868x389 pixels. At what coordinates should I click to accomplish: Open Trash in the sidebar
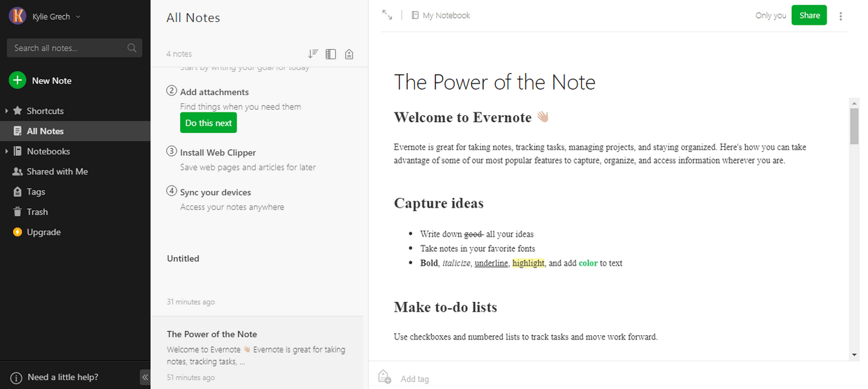[37, 212]
